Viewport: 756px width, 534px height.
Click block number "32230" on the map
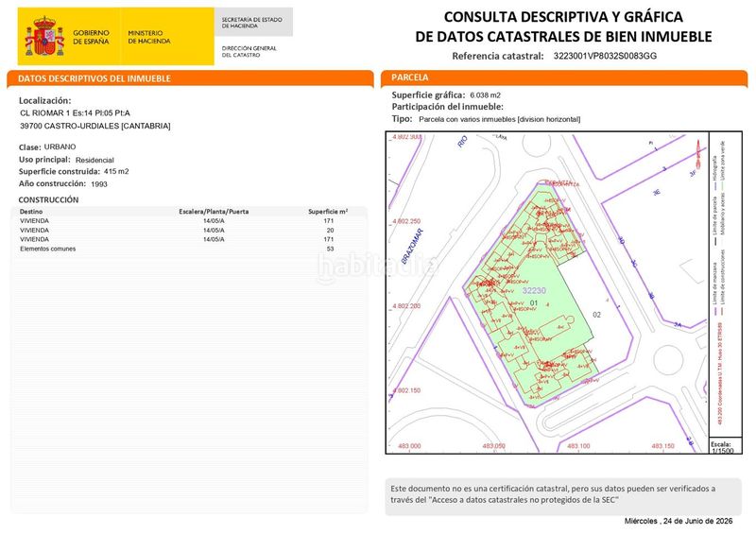(x=534, y=290)
